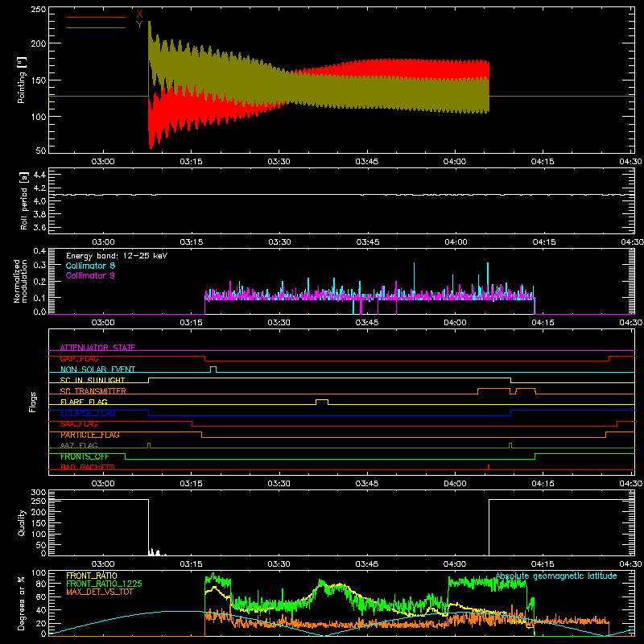Click the BAD_PACKETS red spike near 04:05
The height and width of the screenshot is (644, 644).
coord(489,467)
